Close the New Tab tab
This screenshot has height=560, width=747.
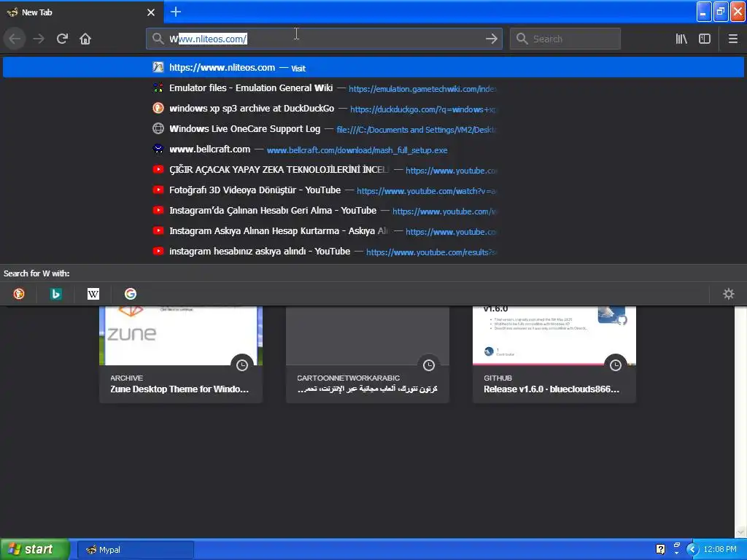click(151, 12)
